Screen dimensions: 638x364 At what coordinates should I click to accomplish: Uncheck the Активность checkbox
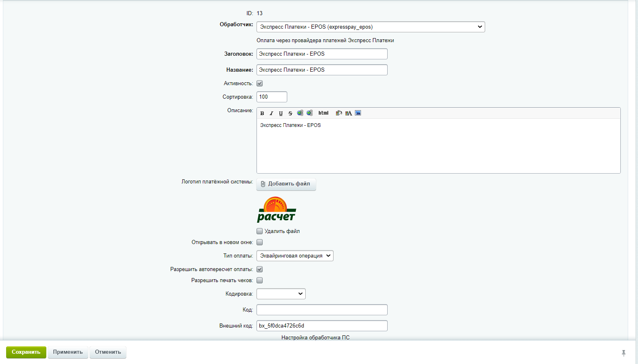(x=260, y=84)
